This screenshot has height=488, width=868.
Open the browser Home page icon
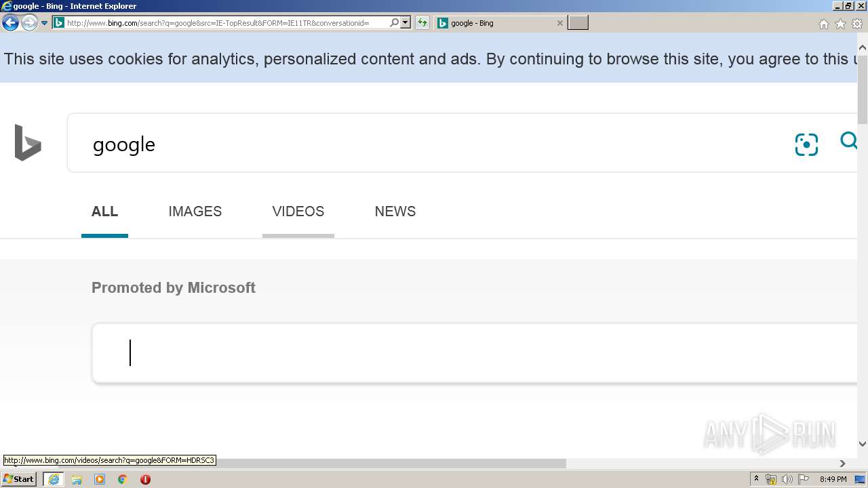823,24
